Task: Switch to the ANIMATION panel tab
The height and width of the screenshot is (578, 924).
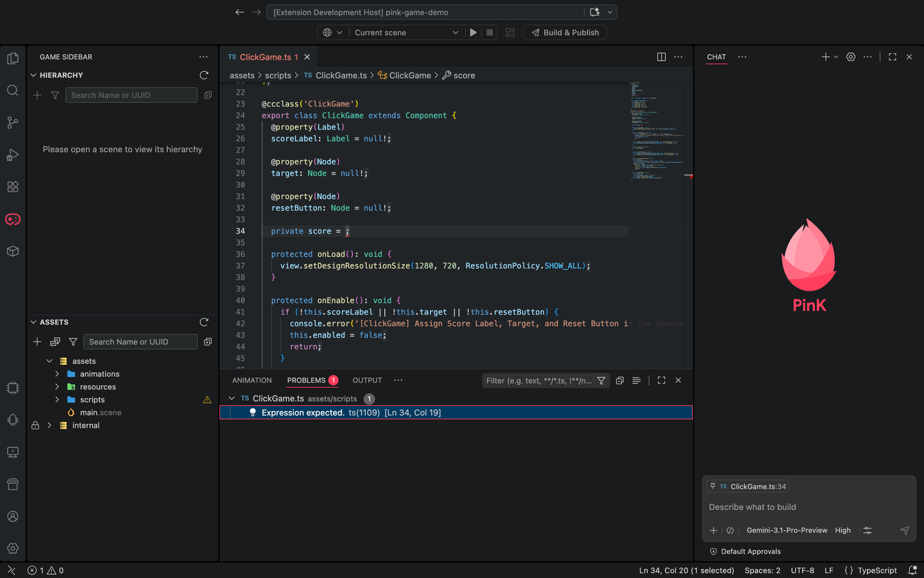Action: [x=252, y=381]
